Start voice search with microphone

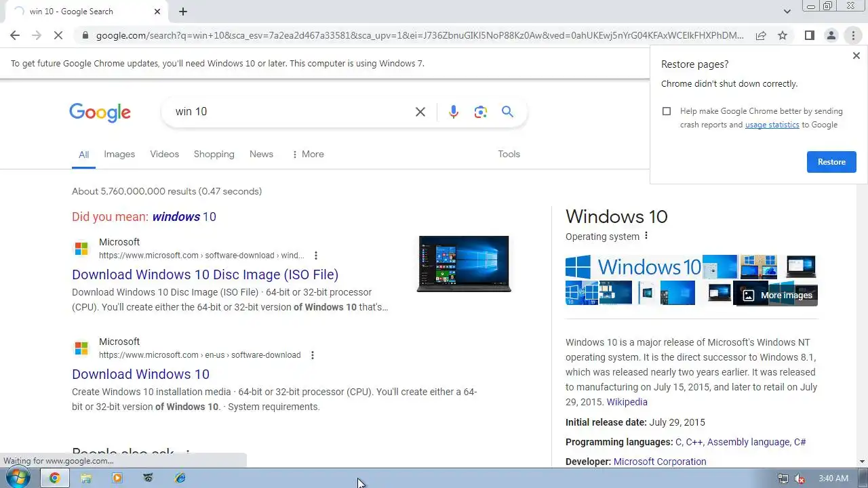tap(454, 112)
